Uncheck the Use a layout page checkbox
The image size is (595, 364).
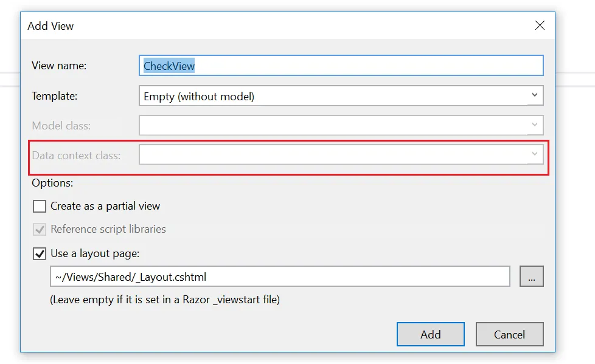coord(40,253)
